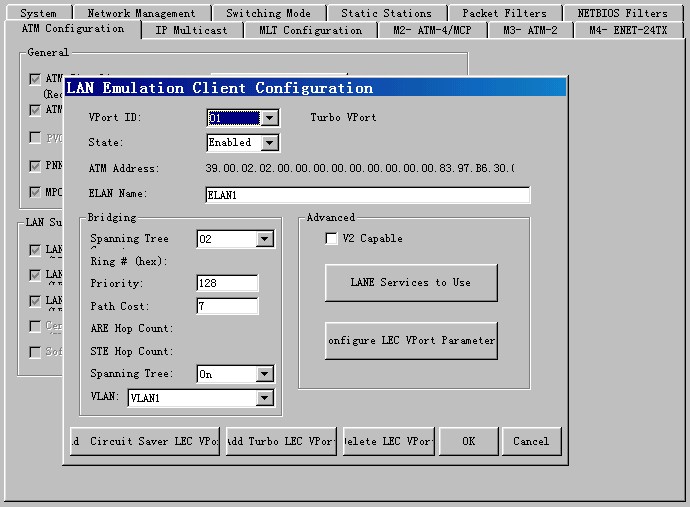
Task: Open Configure LEC VPort Parameters
Action: pyautogui.click(x=411, y=340)
